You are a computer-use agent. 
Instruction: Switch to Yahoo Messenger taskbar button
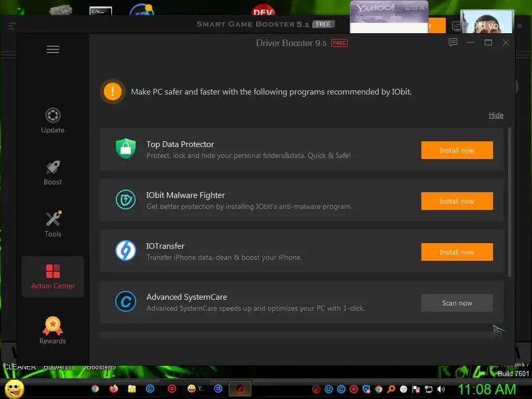coord(196,389)
